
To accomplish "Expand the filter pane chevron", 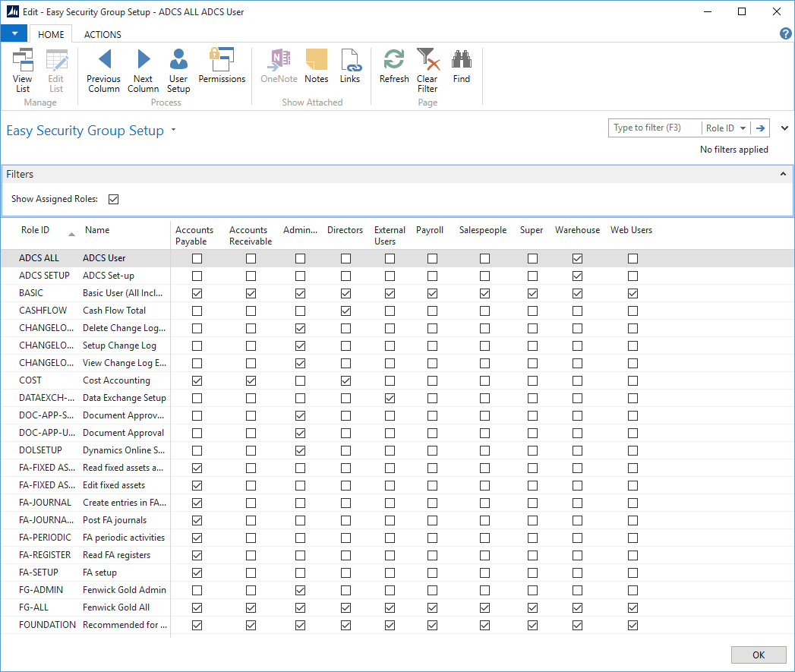I will (x=784, y=128).
